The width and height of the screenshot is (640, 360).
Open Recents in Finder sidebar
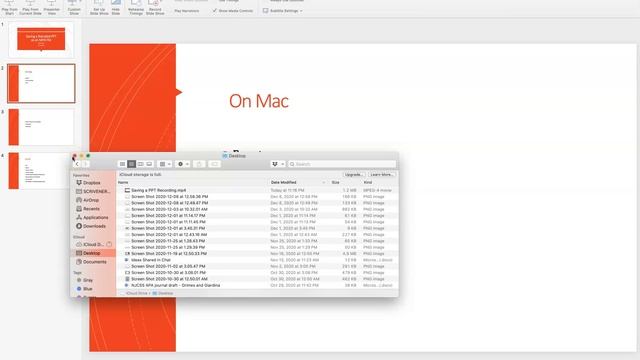tap(88, 209)
